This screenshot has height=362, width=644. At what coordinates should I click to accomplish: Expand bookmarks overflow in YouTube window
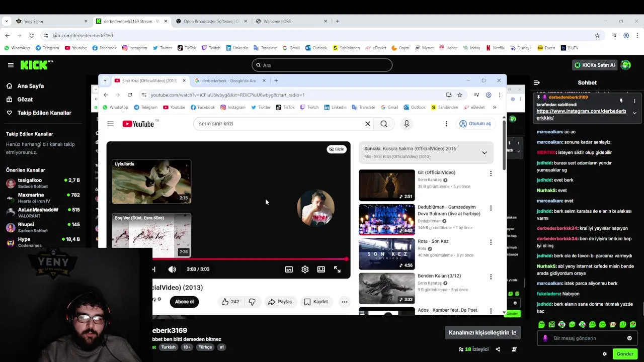[495, 107]
